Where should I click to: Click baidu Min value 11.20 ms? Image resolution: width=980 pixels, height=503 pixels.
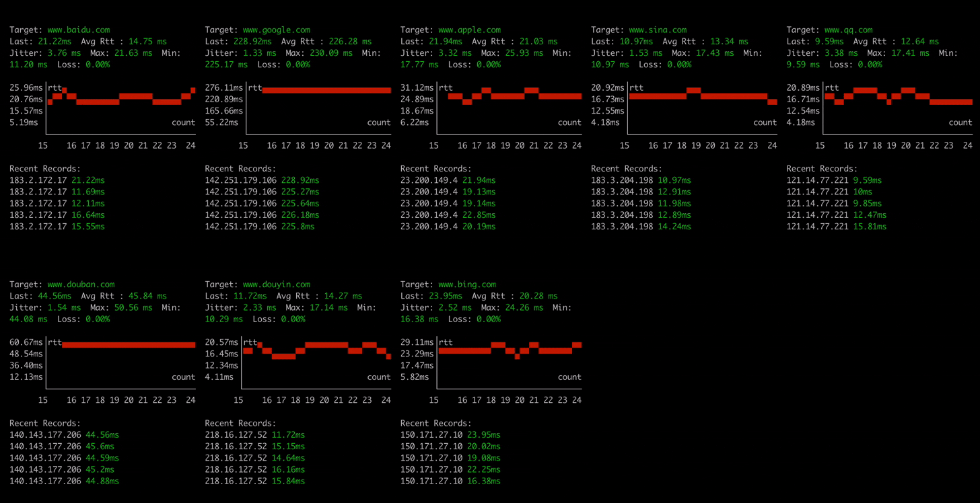[x=28, y=65]
